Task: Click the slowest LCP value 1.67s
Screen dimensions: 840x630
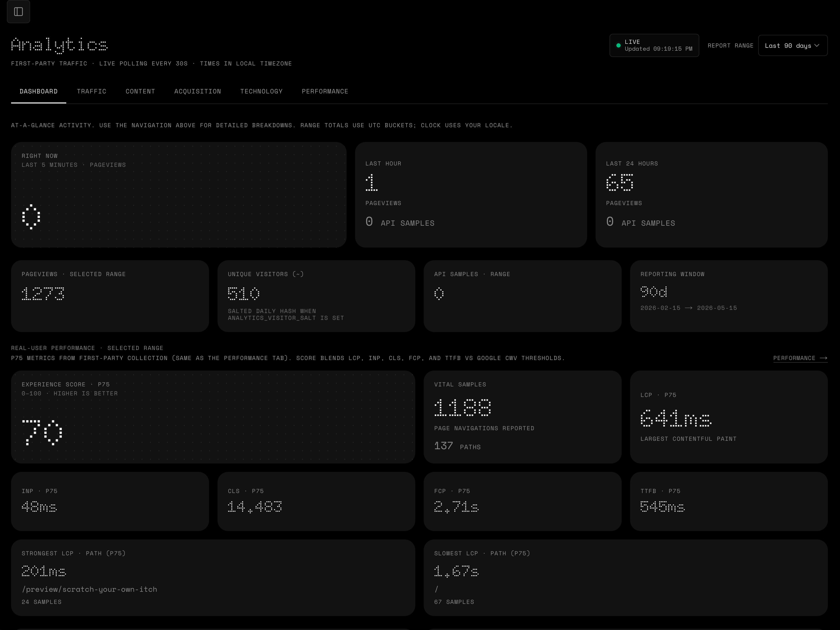Action: (x=456, y=571)
